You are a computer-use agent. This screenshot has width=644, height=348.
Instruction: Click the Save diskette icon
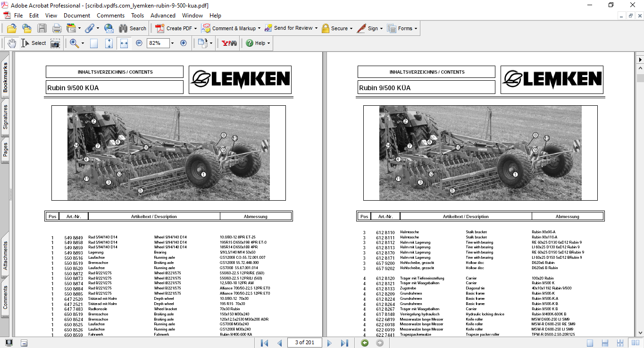click(x=42, y=28)
